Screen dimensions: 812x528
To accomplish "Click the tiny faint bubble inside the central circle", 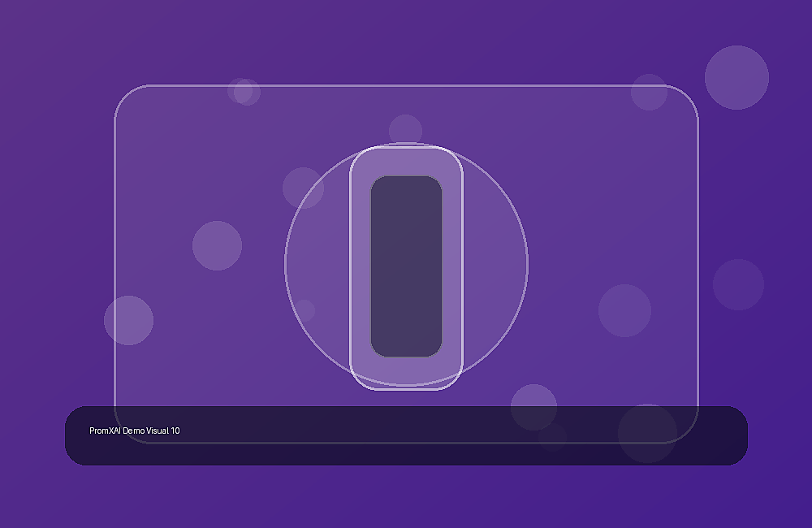I will click(x=304, y=309).
